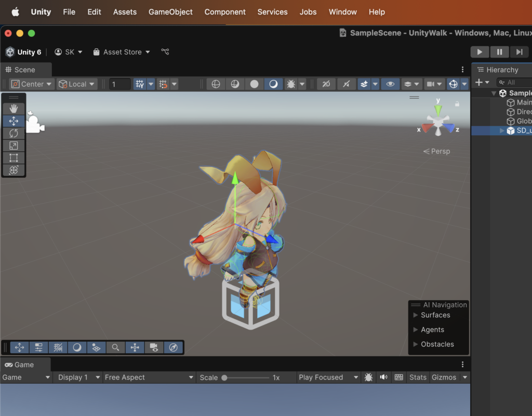532x416 pixels.
Task: Click the Game view Scale slider handle
Action: (224, 378)
